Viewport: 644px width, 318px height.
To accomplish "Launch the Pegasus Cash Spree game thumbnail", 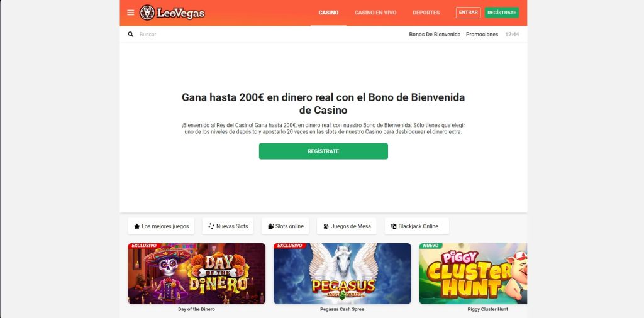I will (x=342, y=273).
